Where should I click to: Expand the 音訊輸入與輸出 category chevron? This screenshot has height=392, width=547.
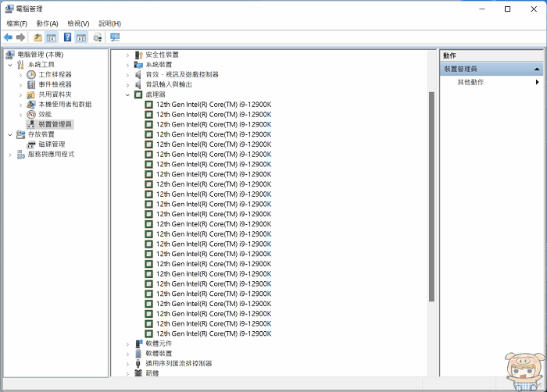pos(127,85)
